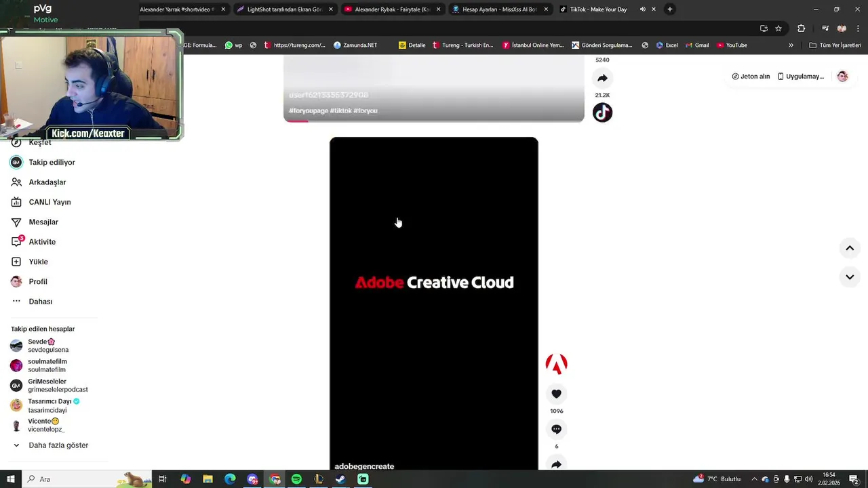Viewport: 868px width, 488px height.
Task: Open the Zamunda.NET bookmark
Action: (355, 45)
